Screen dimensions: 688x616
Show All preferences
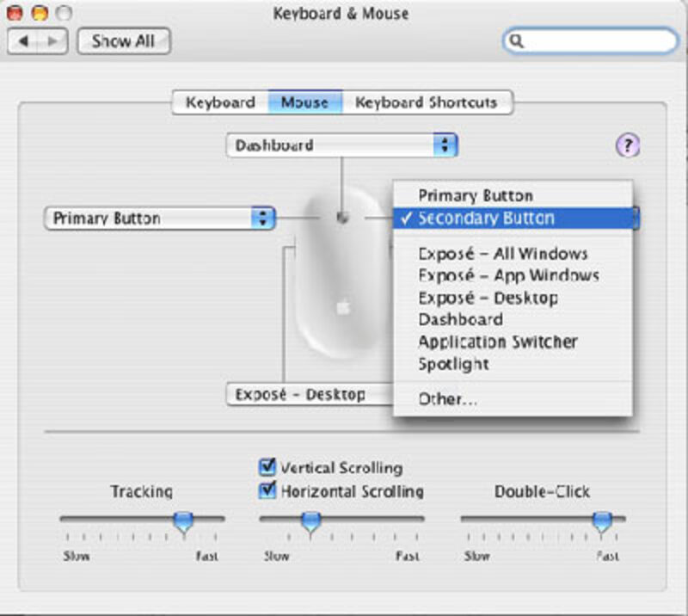[x=124, y=40]
